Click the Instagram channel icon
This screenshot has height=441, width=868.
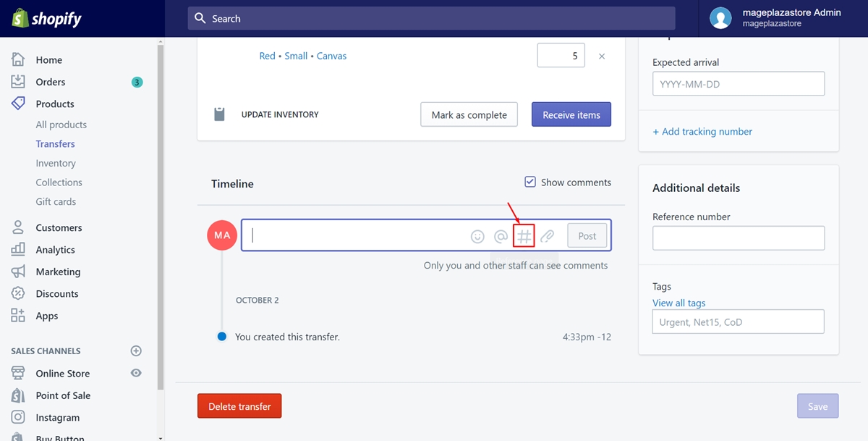click(18, 417)
